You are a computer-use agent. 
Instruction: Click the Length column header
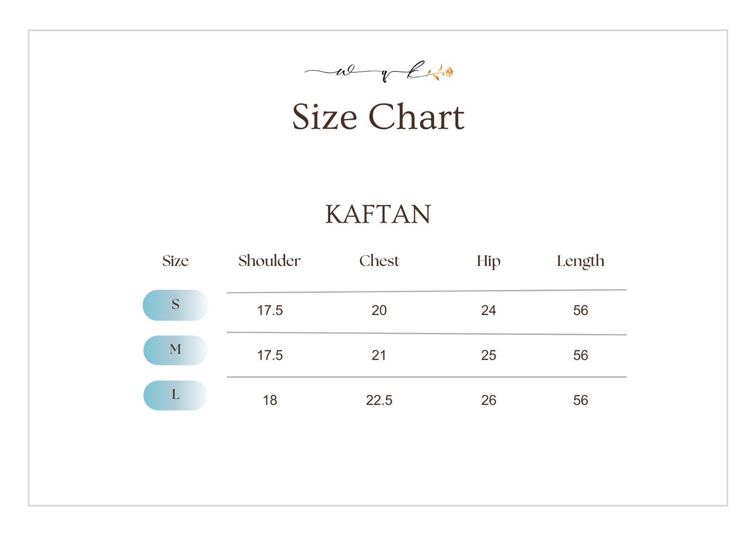point(580,261)
